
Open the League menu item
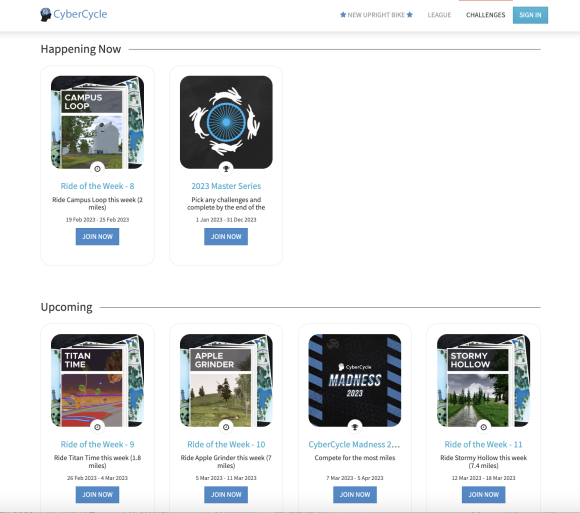pyautogui.click(x=439, y=15)
